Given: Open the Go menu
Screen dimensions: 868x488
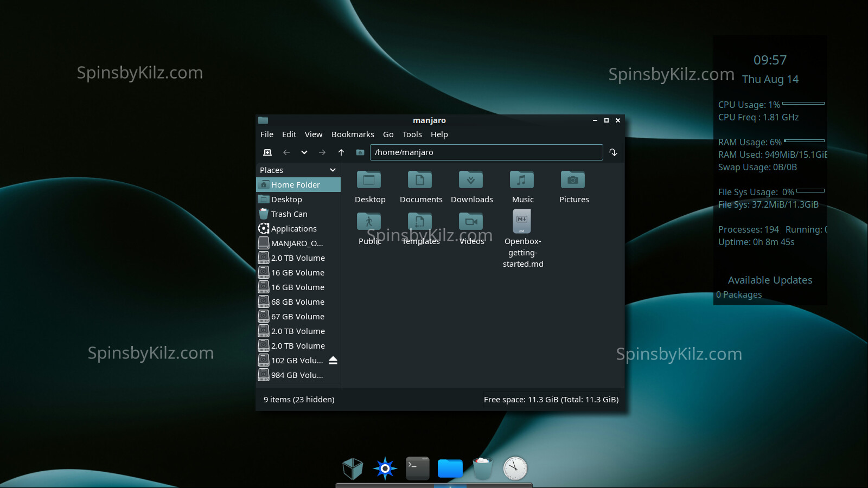Looking at the screenshot, I should (x=388, y=134).
